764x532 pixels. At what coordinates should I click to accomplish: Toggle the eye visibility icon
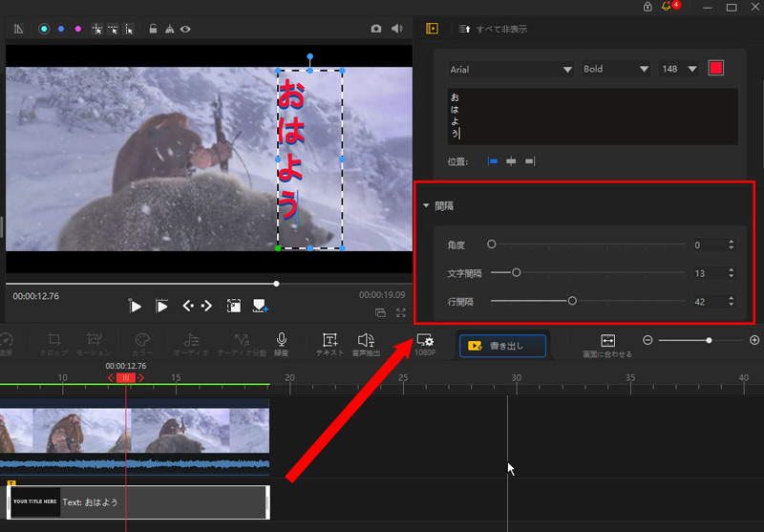pyautogui.click(x=185, y=30)
